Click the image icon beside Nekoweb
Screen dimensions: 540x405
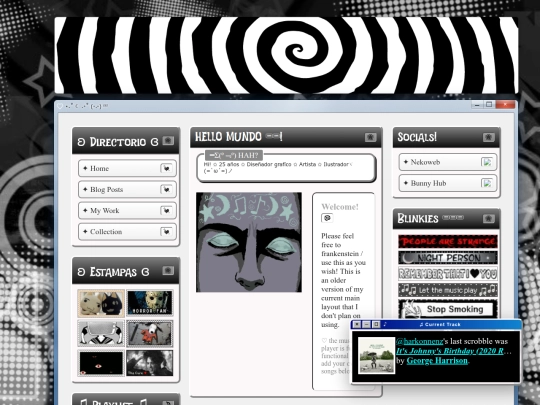pos(487,162)
